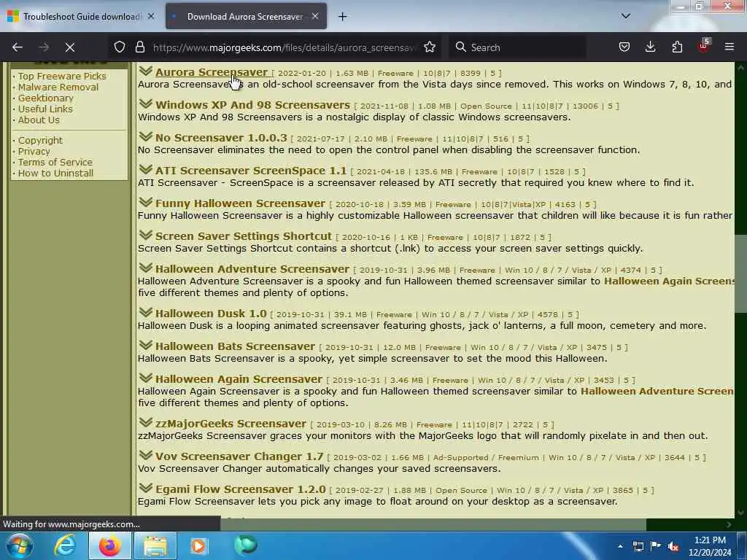Image resolution: width=747 pixels, height=560 pixels.
Task: Close the Download Aurora Screensaver tab
Action: (315, 16)
